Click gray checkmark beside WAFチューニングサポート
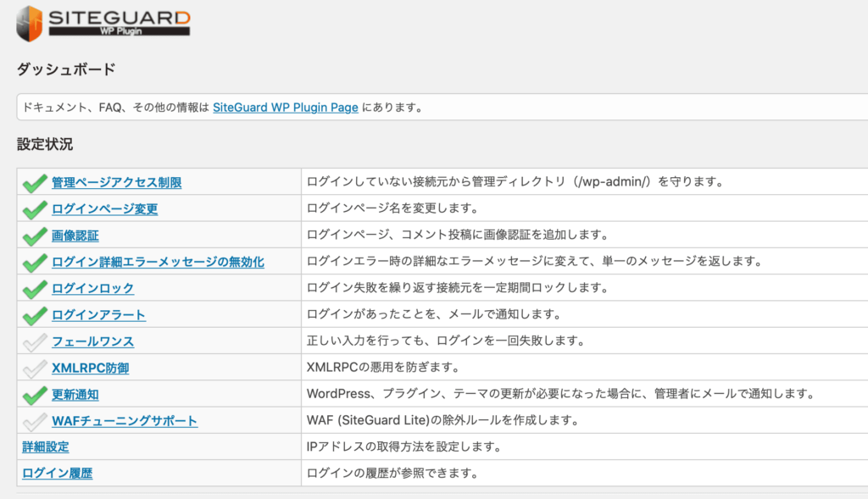Viewport: 868px width, 499px height. click(x=35, y=421)
